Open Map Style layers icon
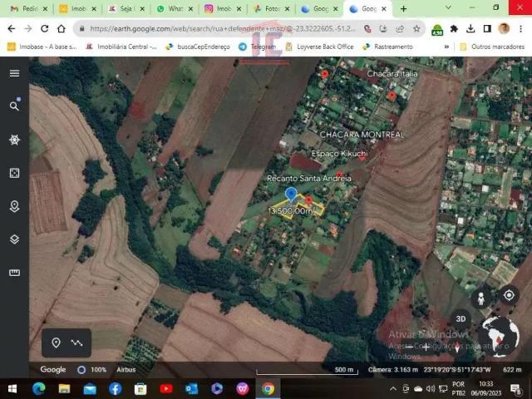532x399 pixels. click(x=14, y=239)
